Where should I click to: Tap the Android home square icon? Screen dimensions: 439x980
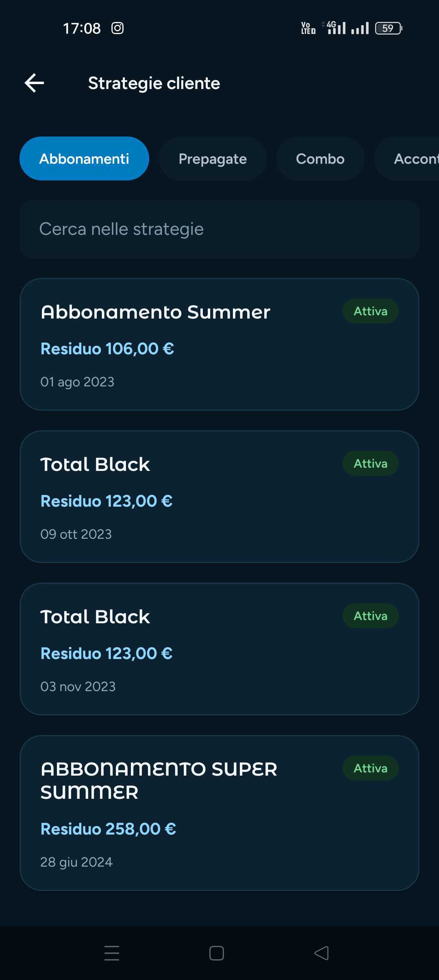click(217, 953)
